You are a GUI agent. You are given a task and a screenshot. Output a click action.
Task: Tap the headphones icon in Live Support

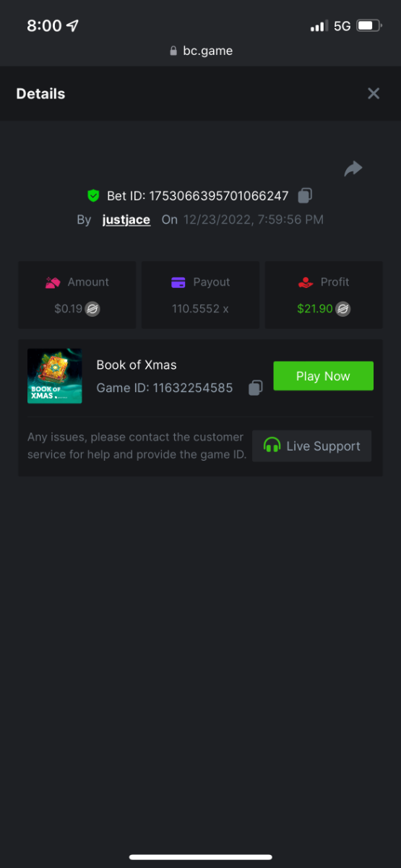(272, 446)
